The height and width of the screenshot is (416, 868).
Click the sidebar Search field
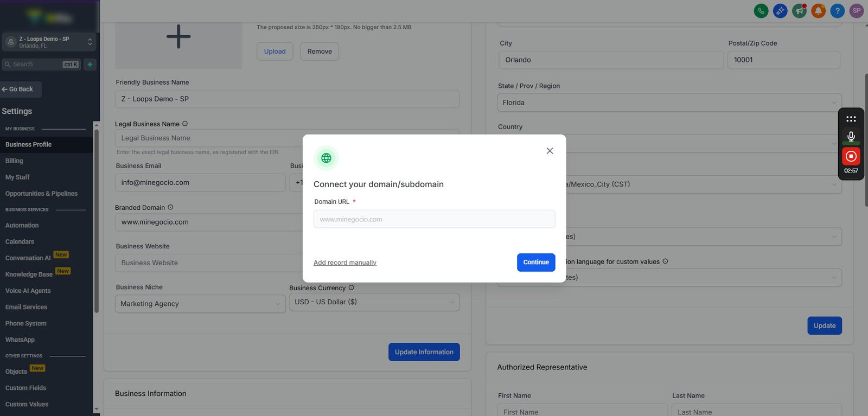(x=41, y=65)
